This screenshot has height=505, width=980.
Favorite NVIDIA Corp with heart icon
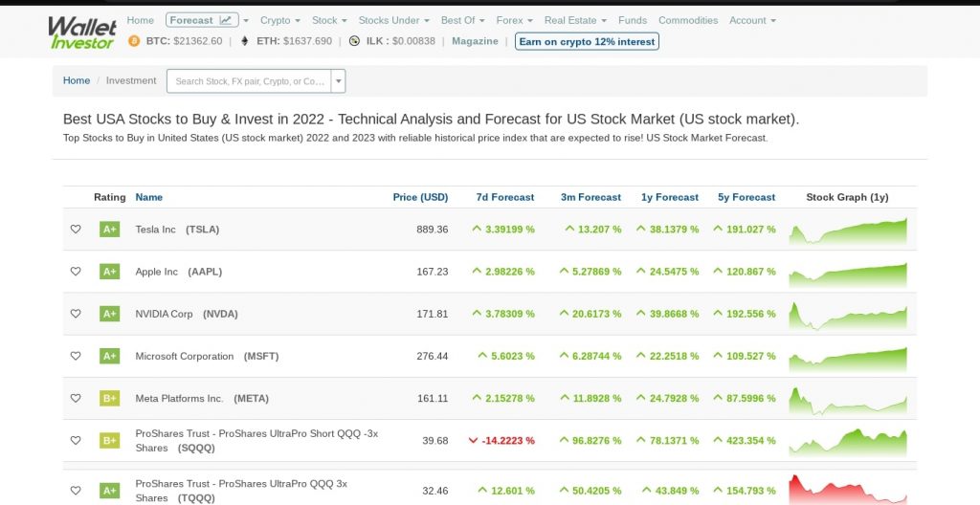tap(76, 314)
